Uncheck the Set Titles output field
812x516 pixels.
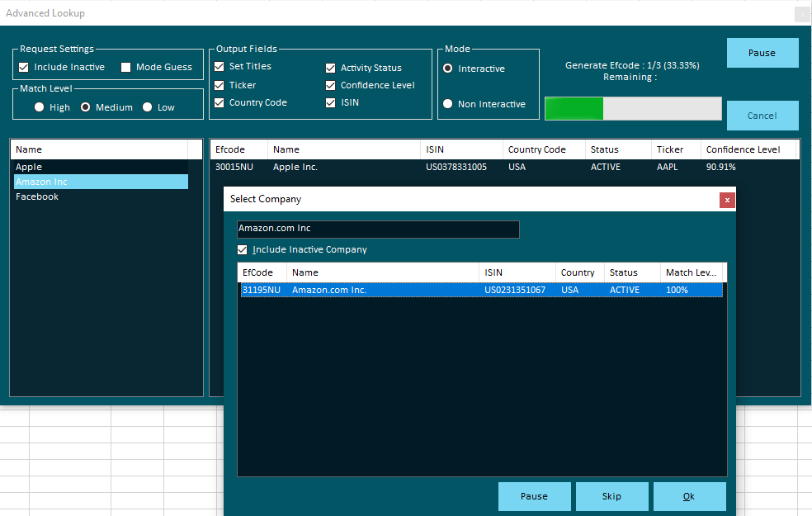click(x=220, y=67)
